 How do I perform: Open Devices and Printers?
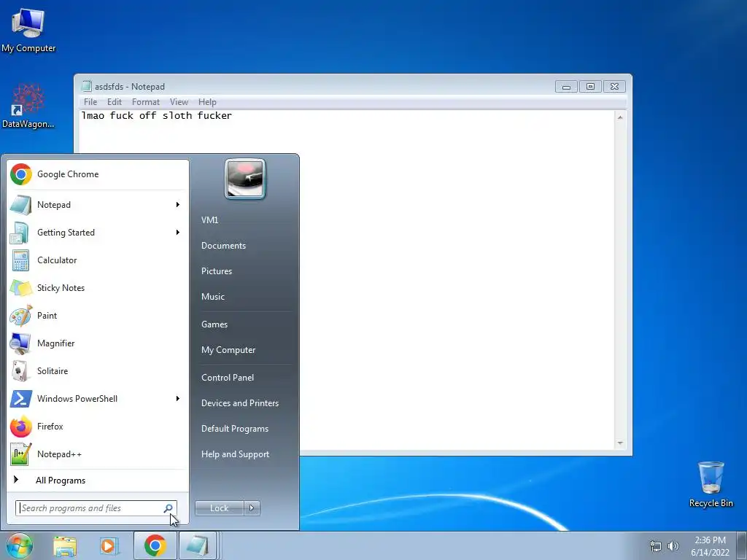tap(240, 402)
